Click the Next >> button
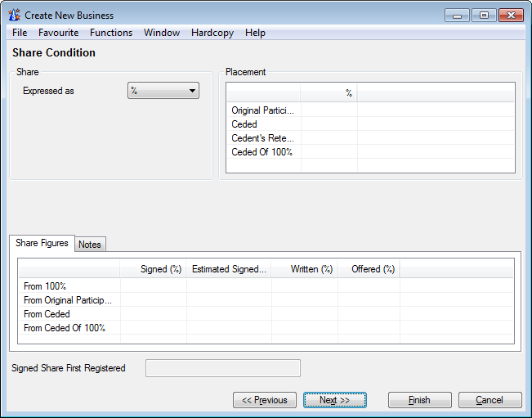The image size is (532, 418). 334,400
